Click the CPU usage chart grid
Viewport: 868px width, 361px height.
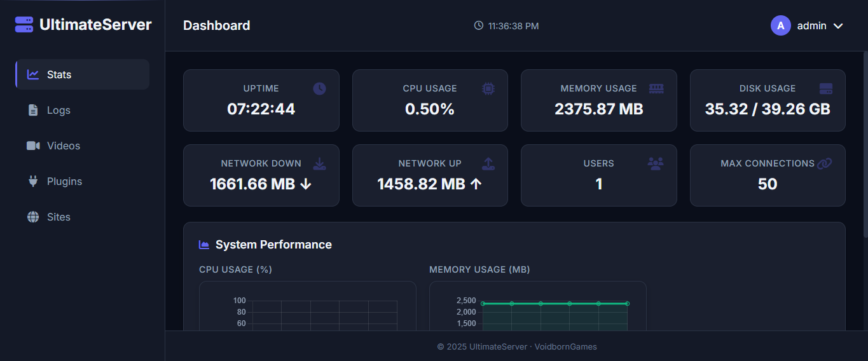[x=325, y=315]
